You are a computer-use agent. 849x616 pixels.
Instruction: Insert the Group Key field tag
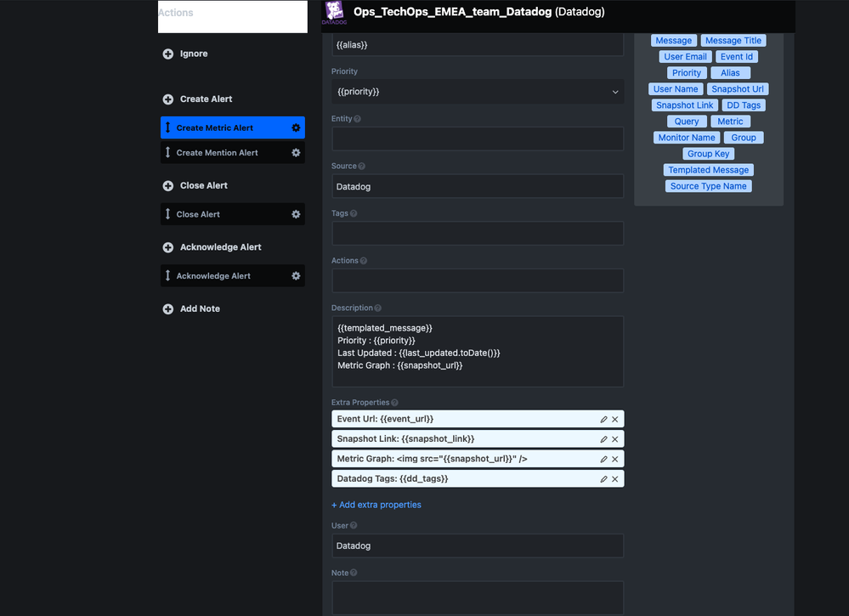[708, 155]
